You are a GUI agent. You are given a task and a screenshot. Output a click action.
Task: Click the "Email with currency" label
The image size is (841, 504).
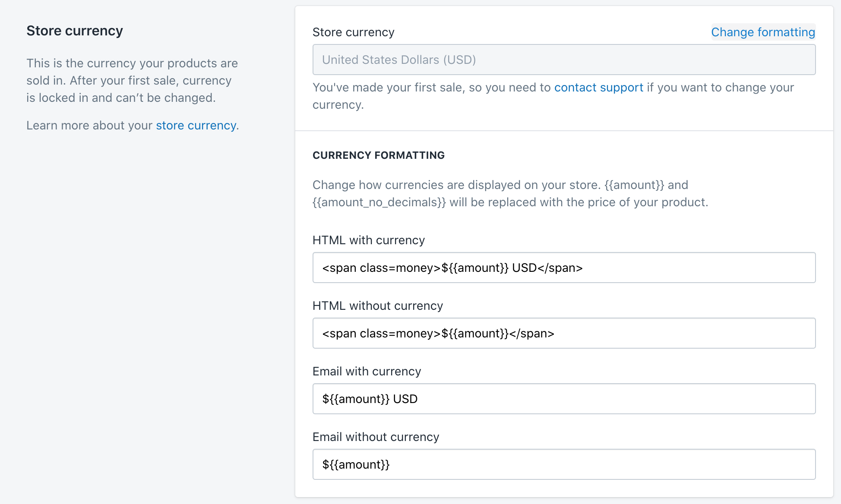coord(367,372)
